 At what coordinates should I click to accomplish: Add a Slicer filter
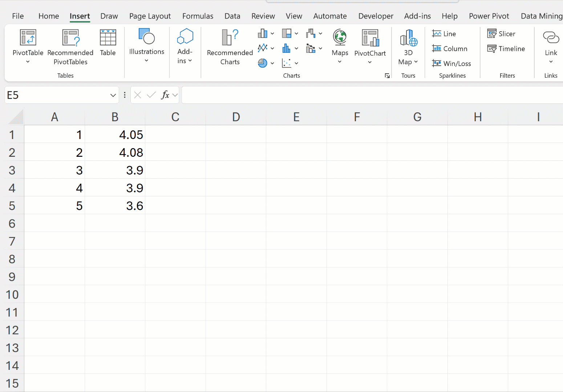[x=502, y=34]
